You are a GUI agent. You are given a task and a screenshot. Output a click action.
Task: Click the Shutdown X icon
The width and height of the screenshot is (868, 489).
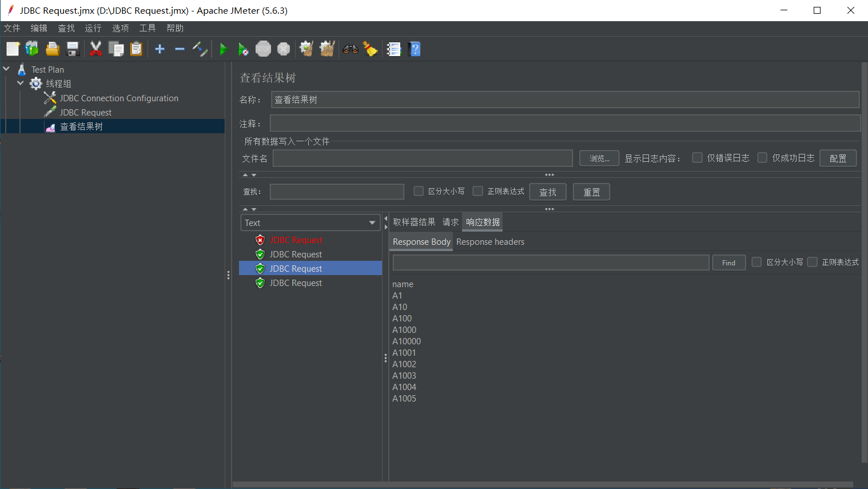(284, 49)
